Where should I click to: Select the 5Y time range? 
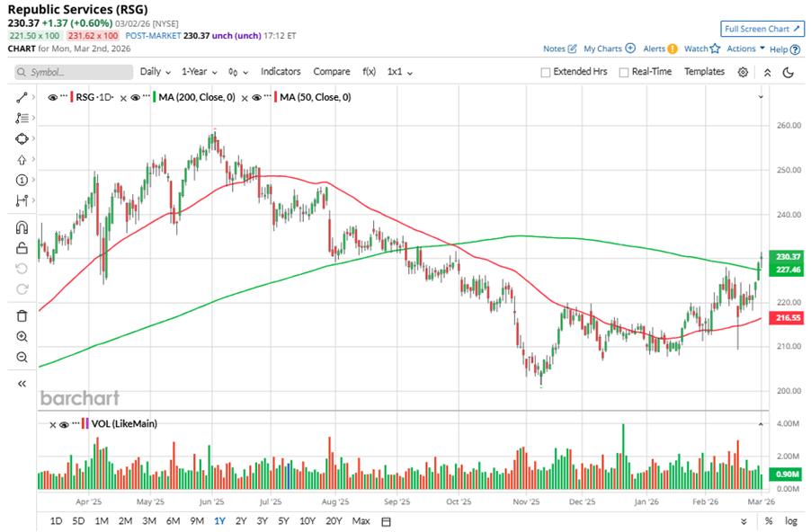coord(283,521)
